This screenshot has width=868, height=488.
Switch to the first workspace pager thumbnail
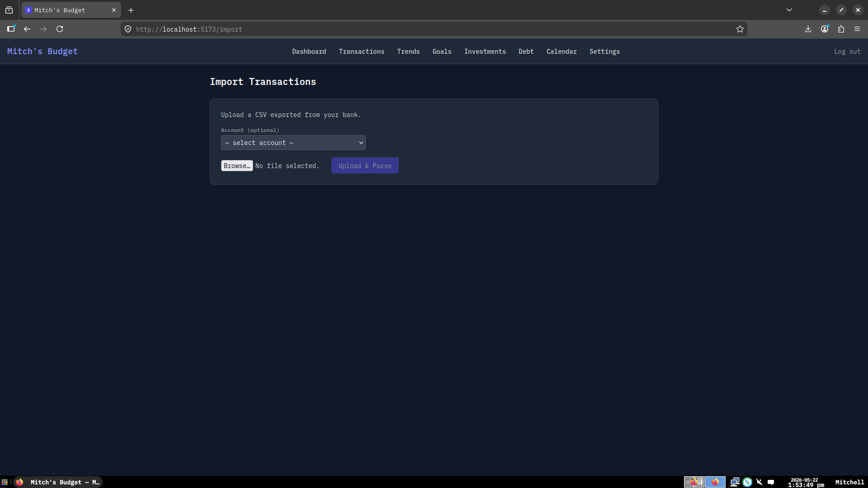[x=694, y=482]
